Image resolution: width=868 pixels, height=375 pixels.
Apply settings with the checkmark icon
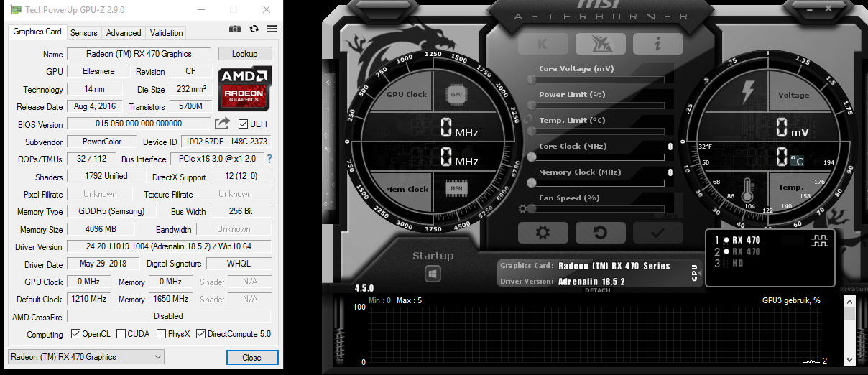pos(657,232)
